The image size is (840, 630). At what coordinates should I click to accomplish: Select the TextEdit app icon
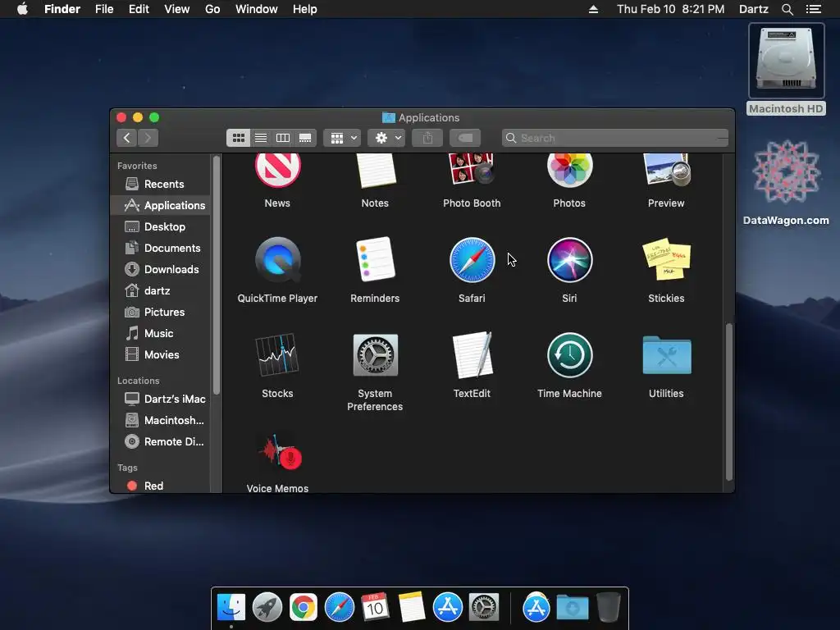pyautogui.click(x=472, y=354)
